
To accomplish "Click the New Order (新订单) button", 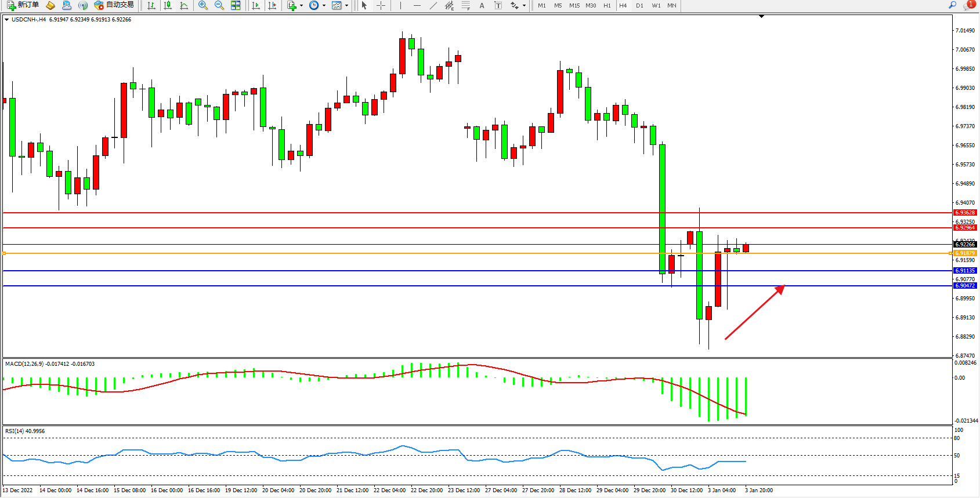I will tap(23, 5).
